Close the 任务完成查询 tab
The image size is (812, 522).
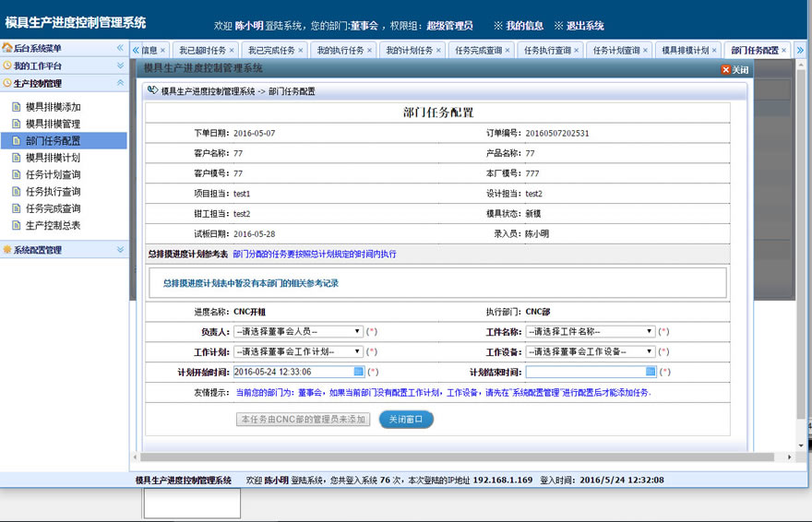click(507, 50)
